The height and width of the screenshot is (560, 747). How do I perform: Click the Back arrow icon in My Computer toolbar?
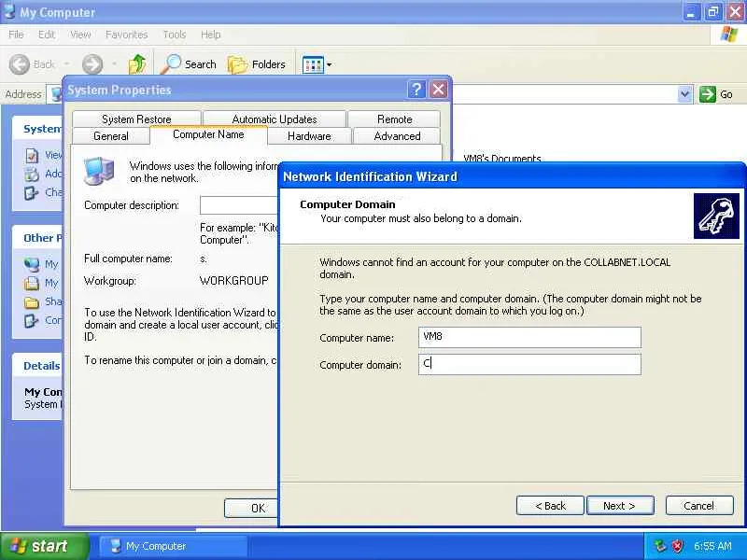point(20,64)
